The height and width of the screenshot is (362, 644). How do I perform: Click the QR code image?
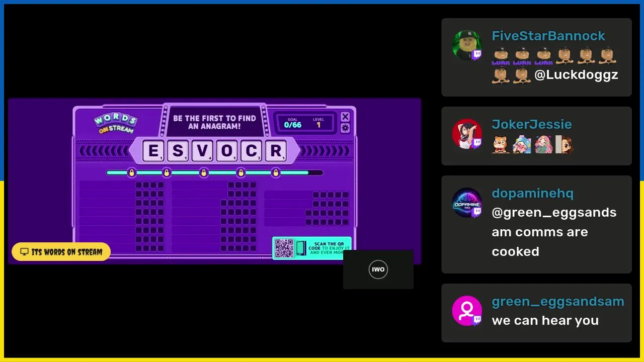(284, 248)
